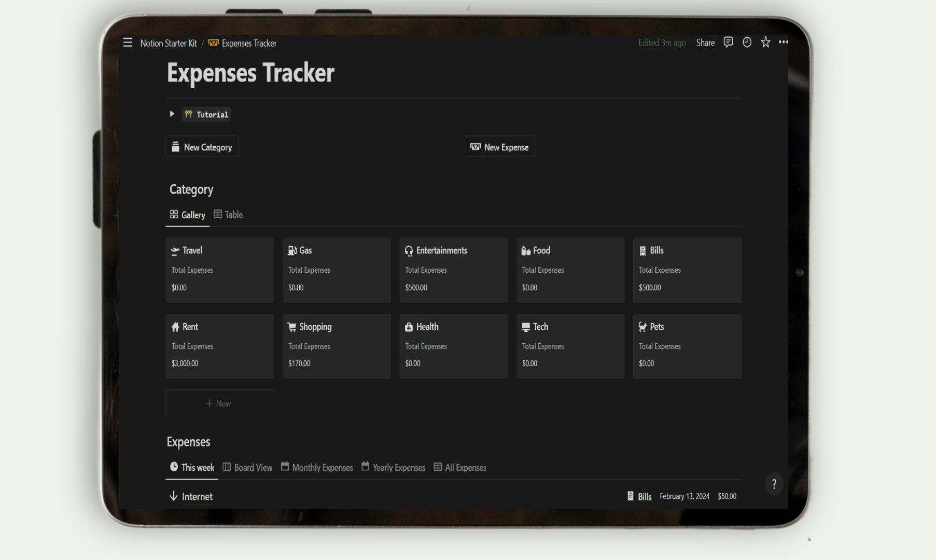Click the Entertainments headphones icon
The height and width of the screenshot is (560, 936).
coord(409,251)
